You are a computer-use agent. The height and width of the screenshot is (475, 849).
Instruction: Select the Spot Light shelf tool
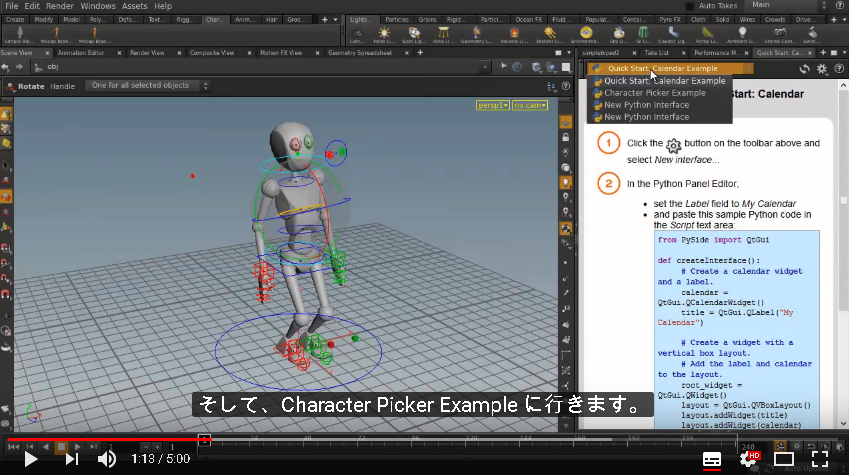coord(414,34)
